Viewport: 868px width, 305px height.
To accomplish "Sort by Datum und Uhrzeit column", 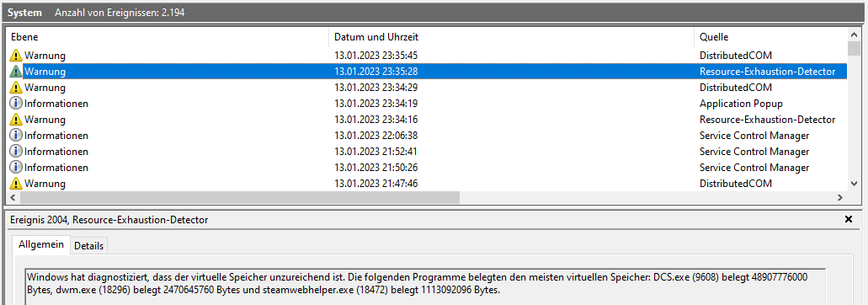I will click(x=512, y=37).
